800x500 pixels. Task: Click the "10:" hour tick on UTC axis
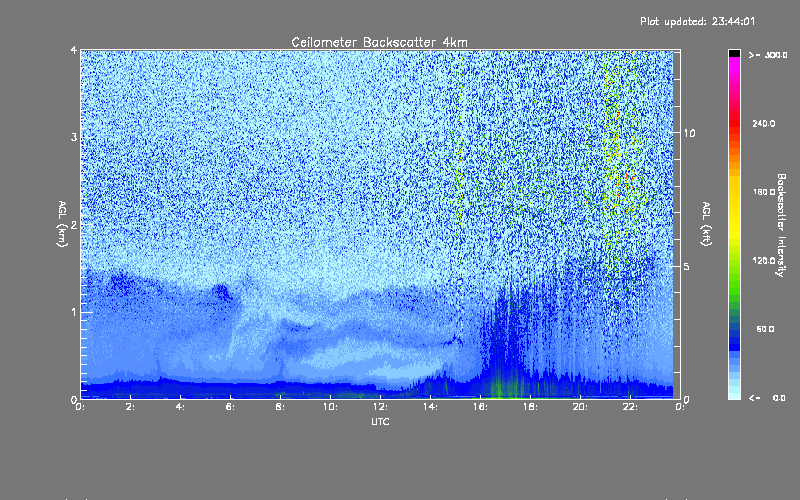[330, 407]
